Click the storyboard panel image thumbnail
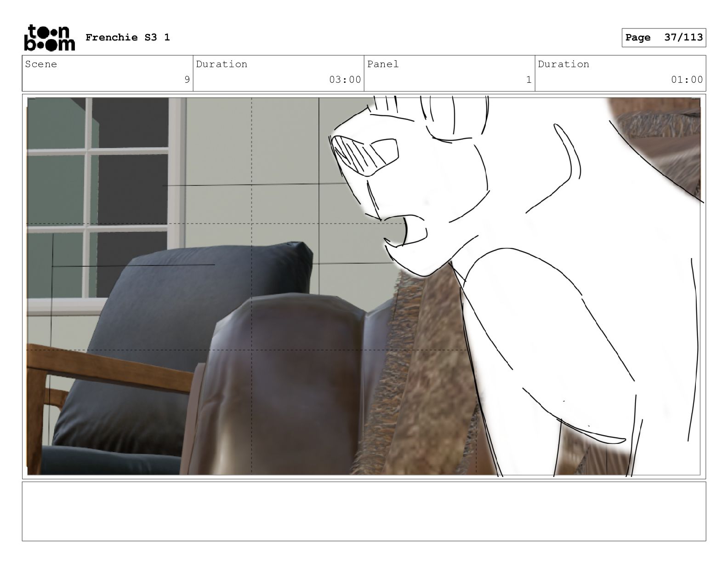Viewport: 728px width, 563px height. point(364,287)
